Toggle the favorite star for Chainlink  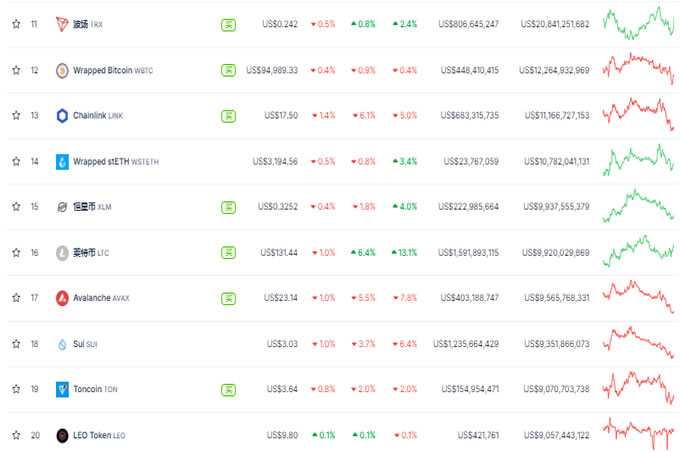(16, 115)
